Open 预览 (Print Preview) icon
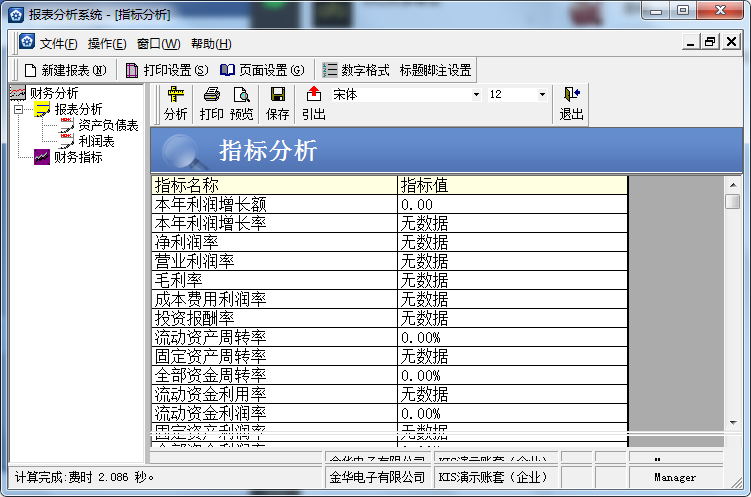The height and width of the screenshot is (497, 751). pos(241,95)
